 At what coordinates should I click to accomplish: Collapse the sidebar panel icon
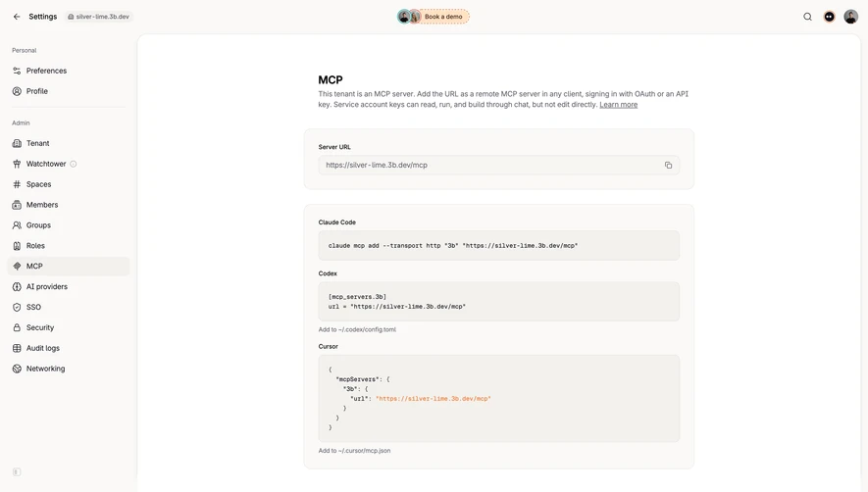tap(17, 472)
